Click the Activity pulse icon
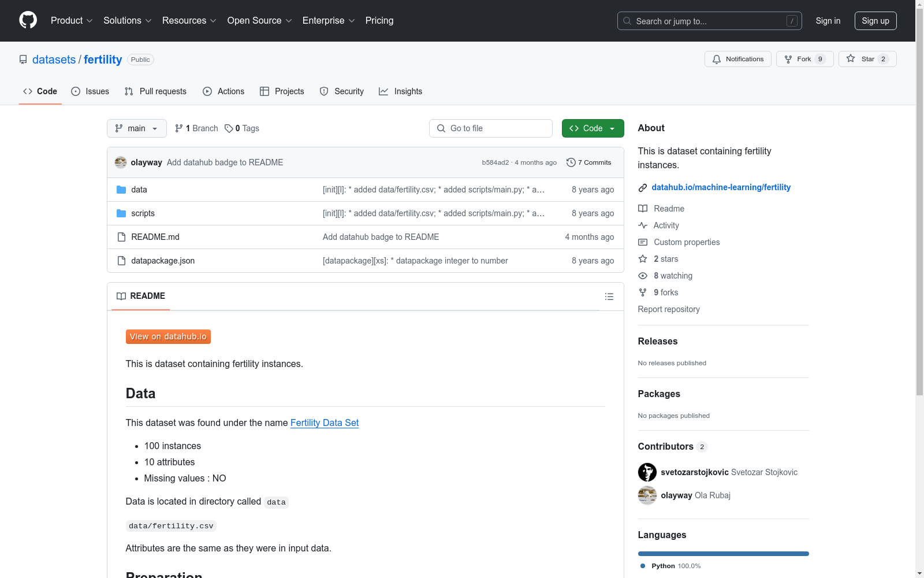This screenshot has height=578, width=924. coord(643,225)
